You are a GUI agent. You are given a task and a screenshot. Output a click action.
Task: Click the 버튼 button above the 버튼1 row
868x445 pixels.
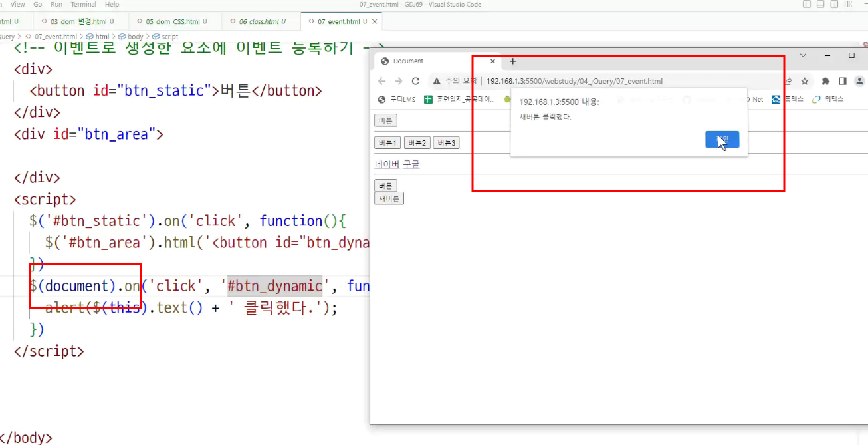pos(385,120)
